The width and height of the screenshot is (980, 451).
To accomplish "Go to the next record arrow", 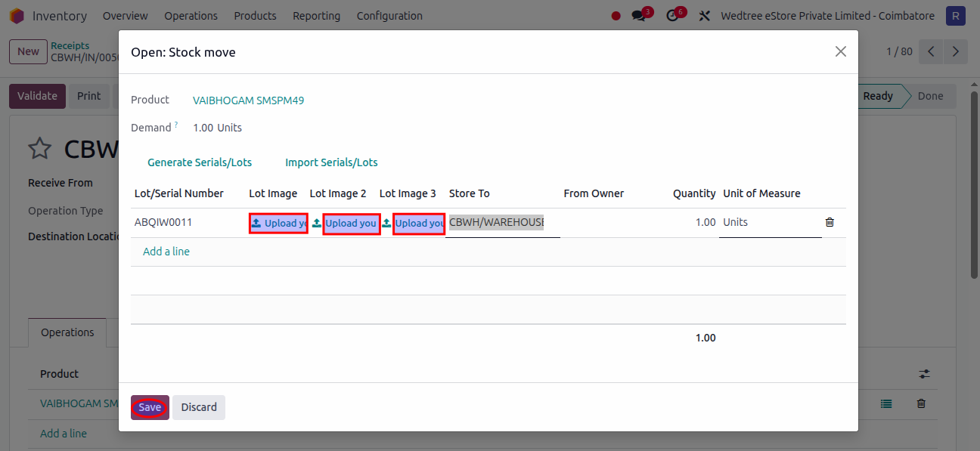I will pos(956,51).
